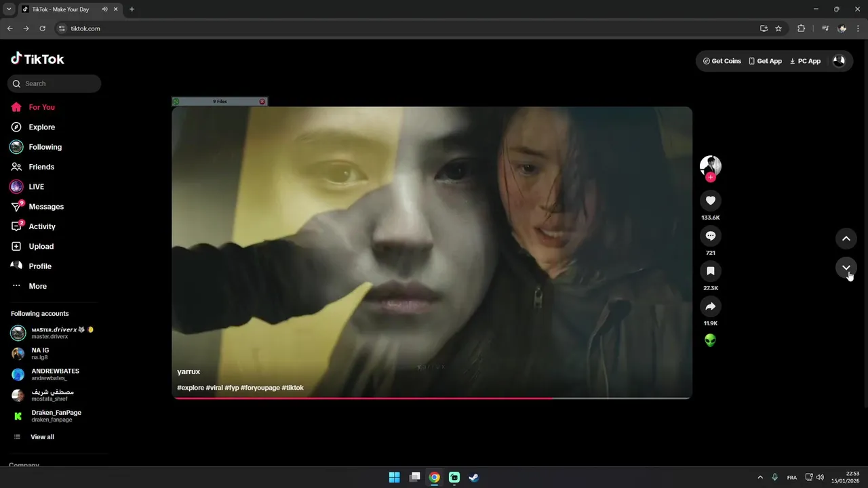This screenshot has height=488, width=868.
Task: Open the account avatar menu
Action: [x=839, y=61]
